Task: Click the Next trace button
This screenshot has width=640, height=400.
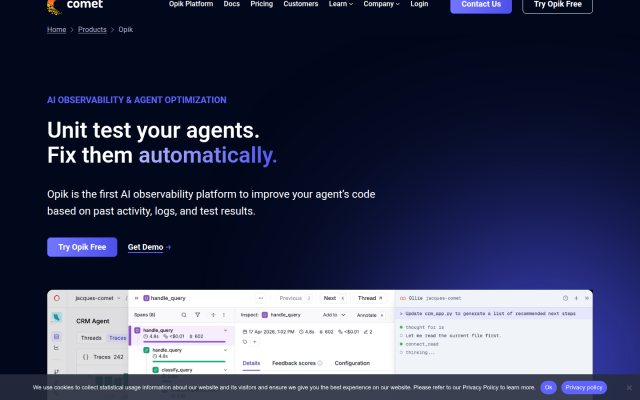Action: pyautogui.click(x=334, y=298)
